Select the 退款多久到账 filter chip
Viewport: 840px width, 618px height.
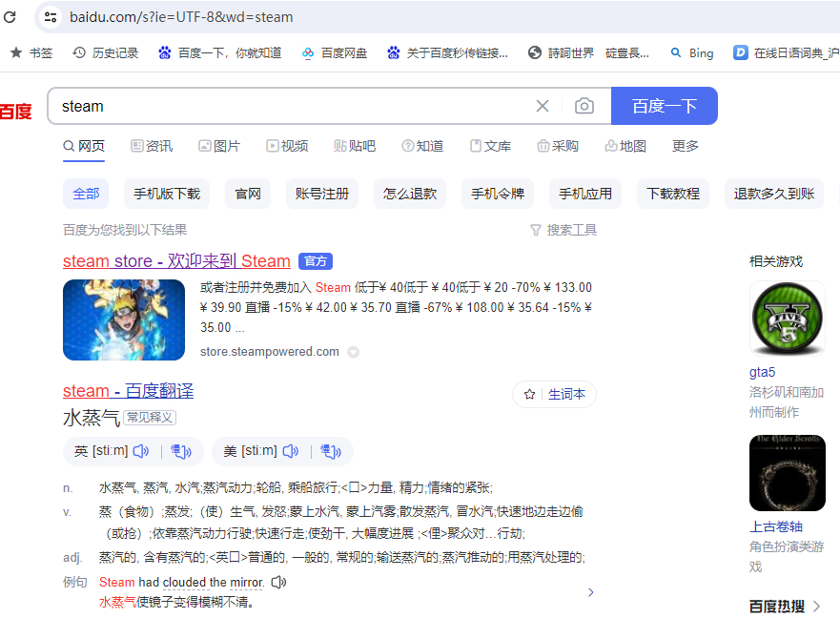click(x=774, y=194)
